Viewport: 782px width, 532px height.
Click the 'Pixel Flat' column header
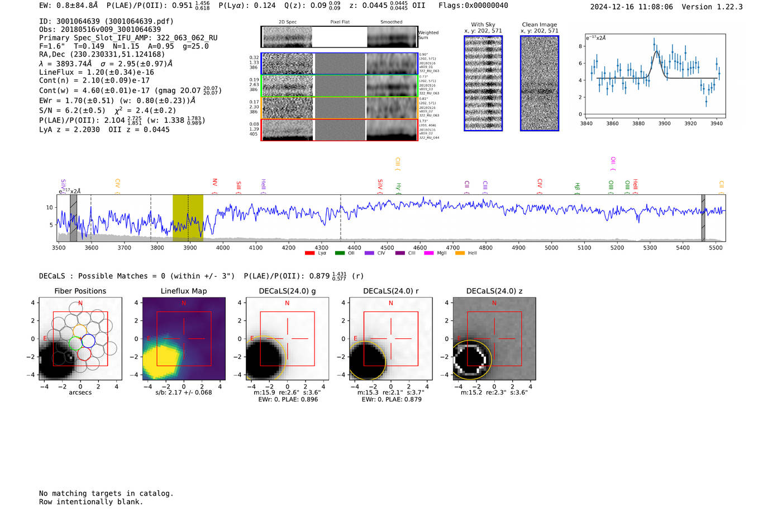[340, 22]
